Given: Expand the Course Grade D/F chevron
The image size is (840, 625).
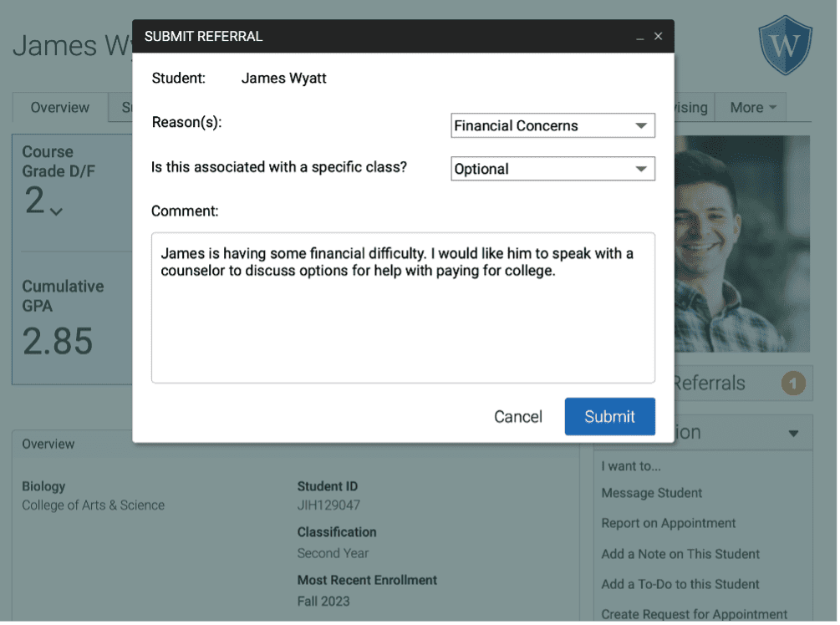Looking at the screenshot, I should pos(56,211).
